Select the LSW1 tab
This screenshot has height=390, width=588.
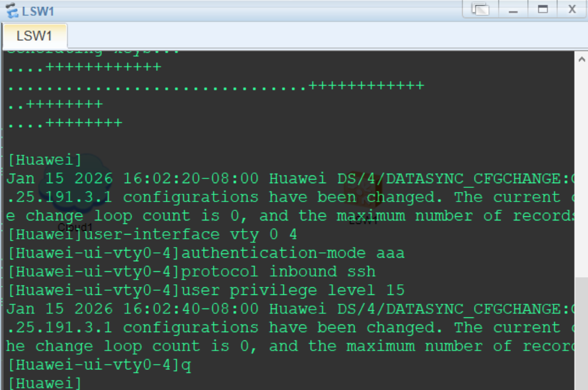34,36
